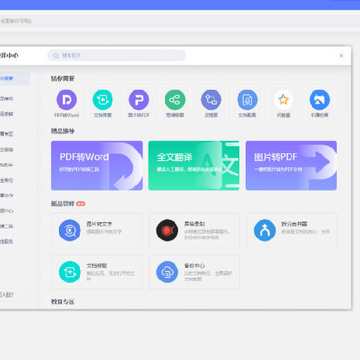360x360 pixels.
Task: Open the 屏幕录制 screen recording card
Action: [x=194, y=230]
